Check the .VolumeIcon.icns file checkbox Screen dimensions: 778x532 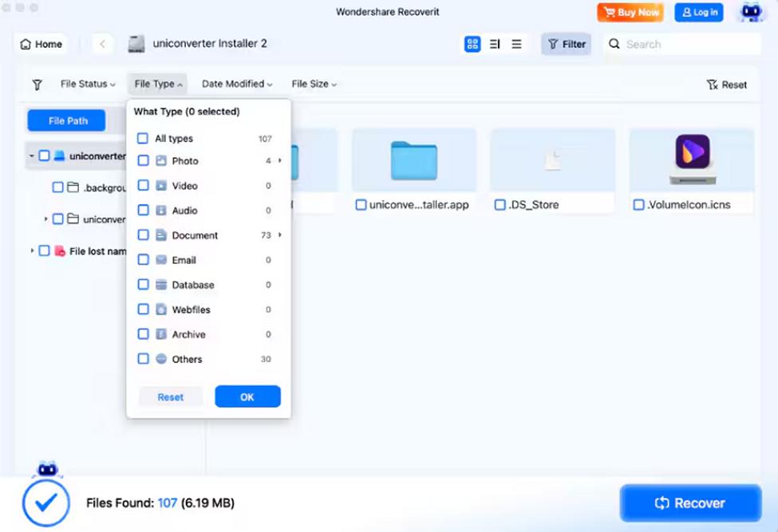coord(639,205)
